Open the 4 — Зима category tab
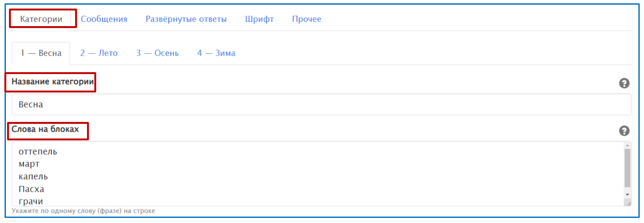The image size is (644, 223). point(216,53)
